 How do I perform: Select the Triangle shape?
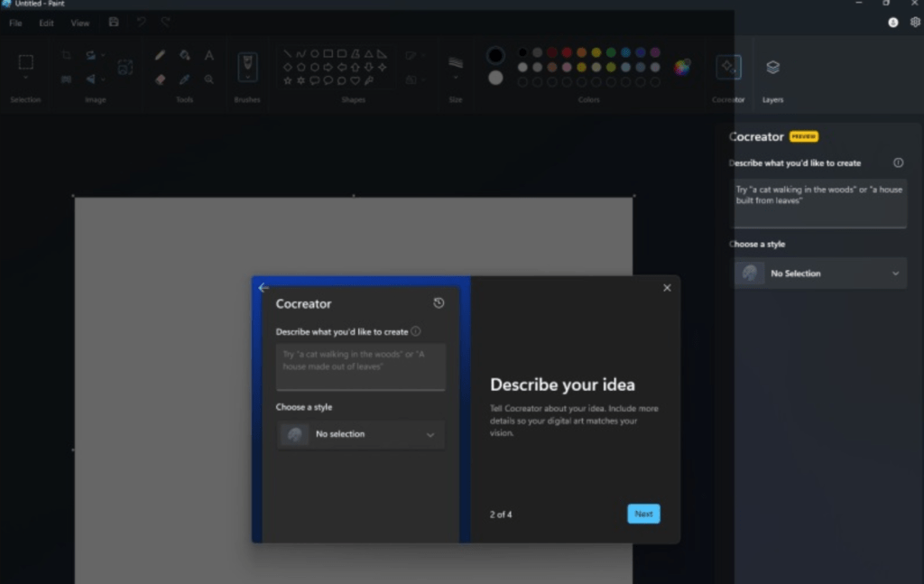pos(369,53)
